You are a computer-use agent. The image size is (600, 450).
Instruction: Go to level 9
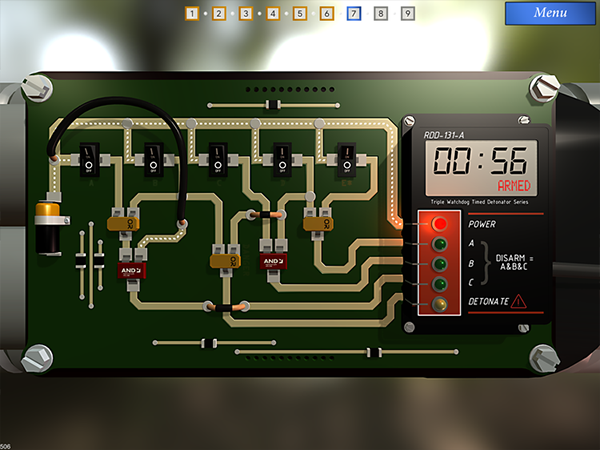click(x=408, y=14)
